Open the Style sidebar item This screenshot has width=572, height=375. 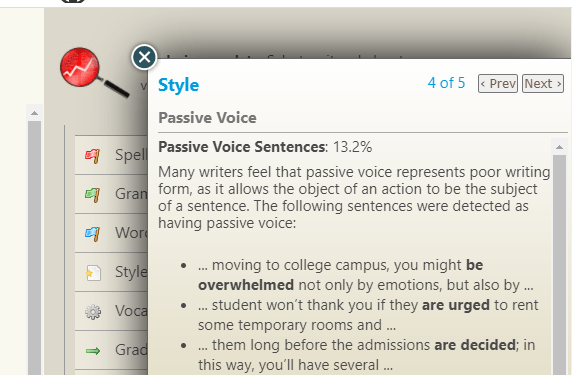coord(112,272)
